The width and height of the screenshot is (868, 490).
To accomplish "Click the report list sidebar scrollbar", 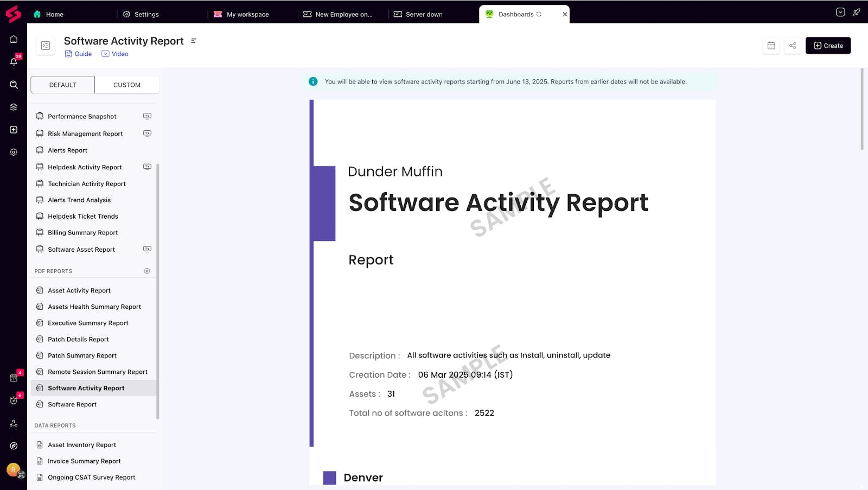I will coord(158,291).
